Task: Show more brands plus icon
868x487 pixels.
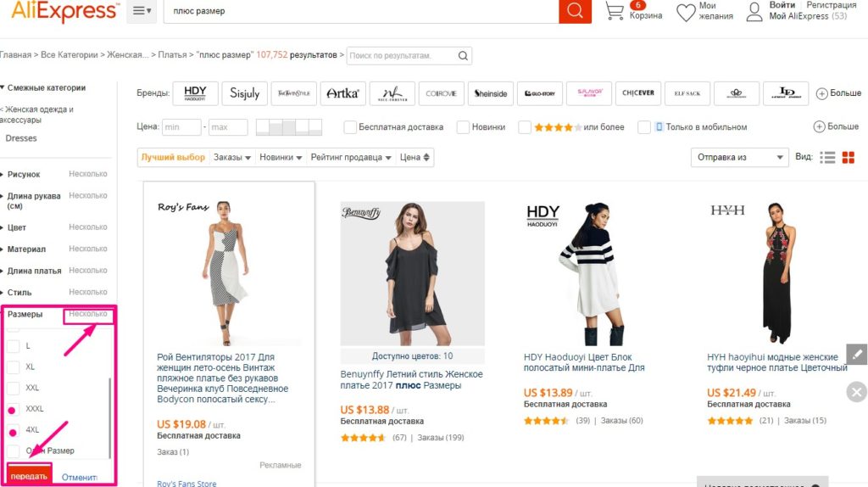Action: tap(822, 93)
